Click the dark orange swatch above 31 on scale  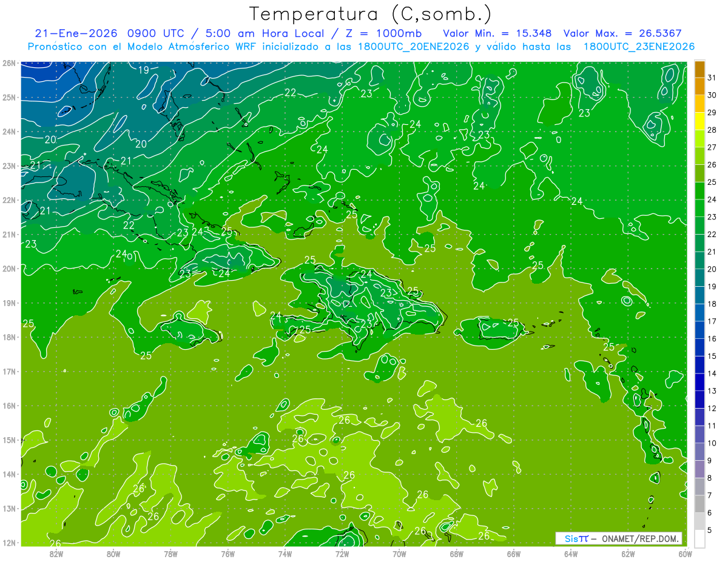[700, 69]
